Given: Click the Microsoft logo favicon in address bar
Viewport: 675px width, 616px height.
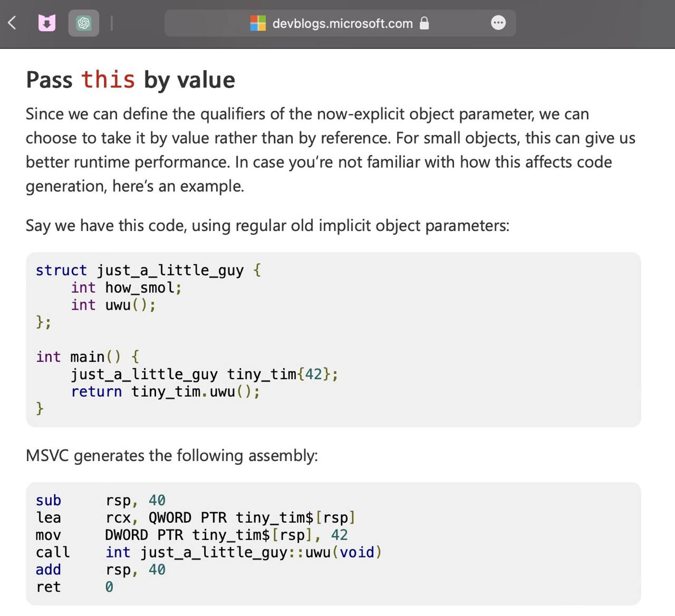Looking at the screenshot, I should [258, 23].
